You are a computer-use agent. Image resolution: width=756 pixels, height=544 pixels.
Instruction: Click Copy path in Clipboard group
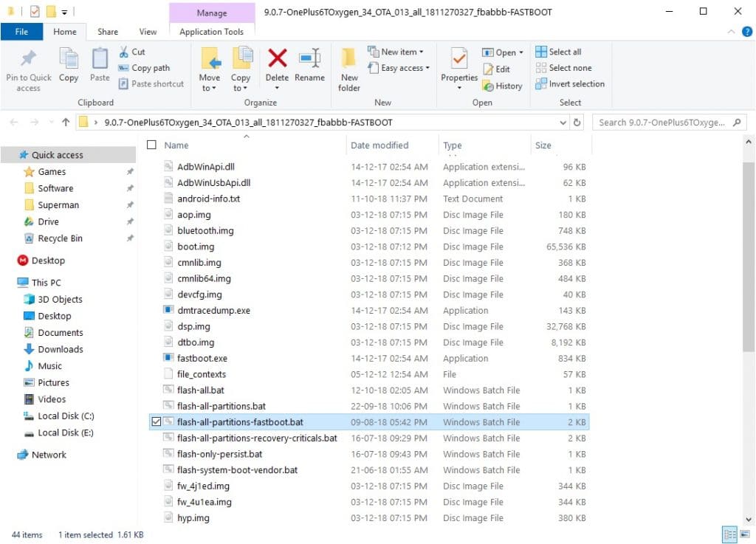[144, 68]
